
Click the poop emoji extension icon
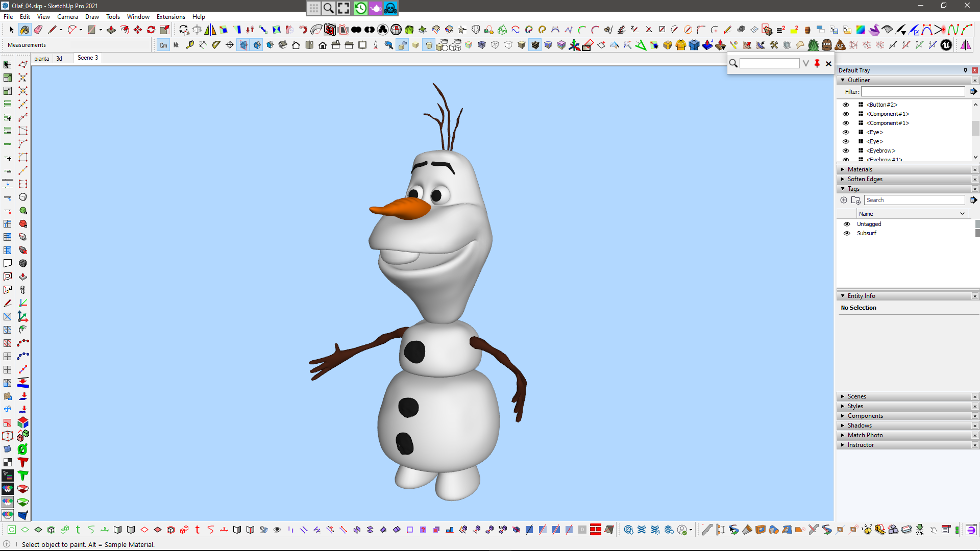click(840, 45)
